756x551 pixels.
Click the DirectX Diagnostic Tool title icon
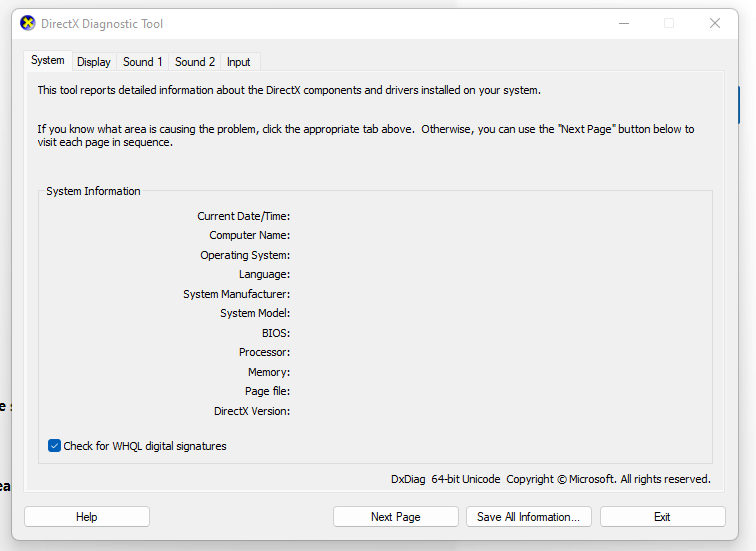[x=27, y=23]
